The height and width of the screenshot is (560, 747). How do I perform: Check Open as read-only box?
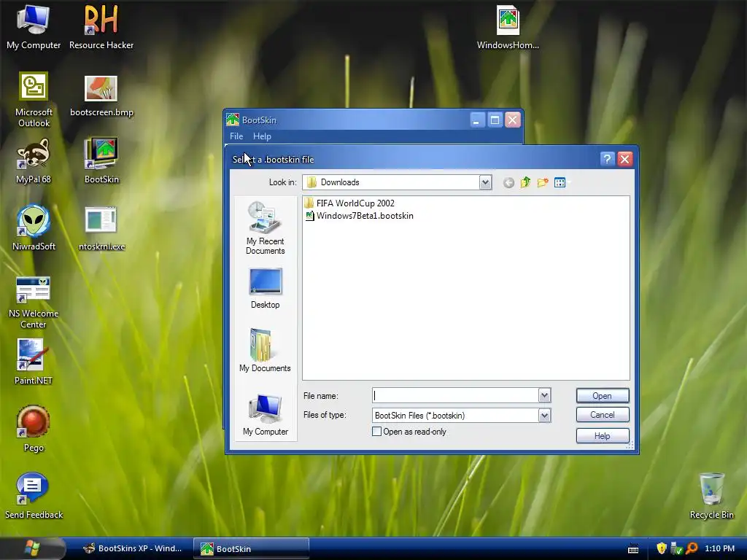point(376,432)
